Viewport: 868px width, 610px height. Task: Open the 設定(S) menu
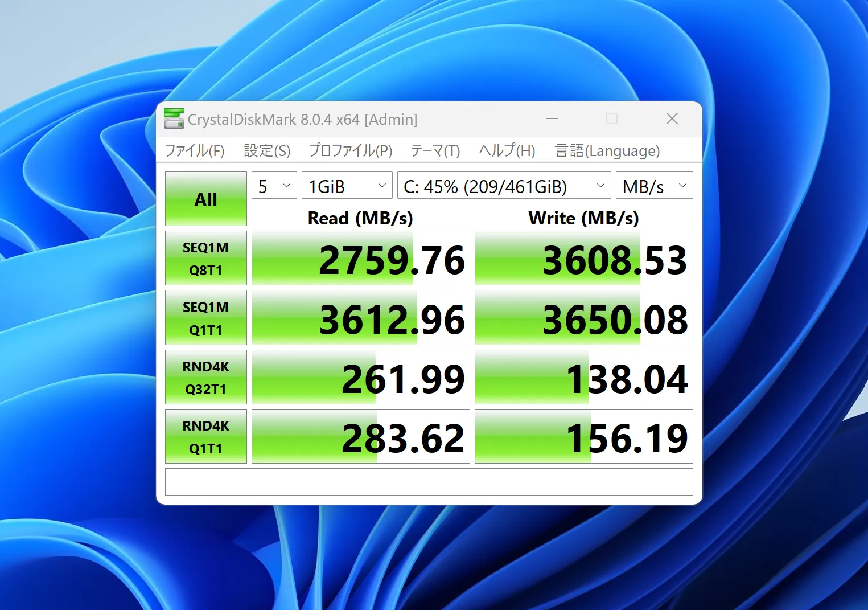(x=267, y=151)
